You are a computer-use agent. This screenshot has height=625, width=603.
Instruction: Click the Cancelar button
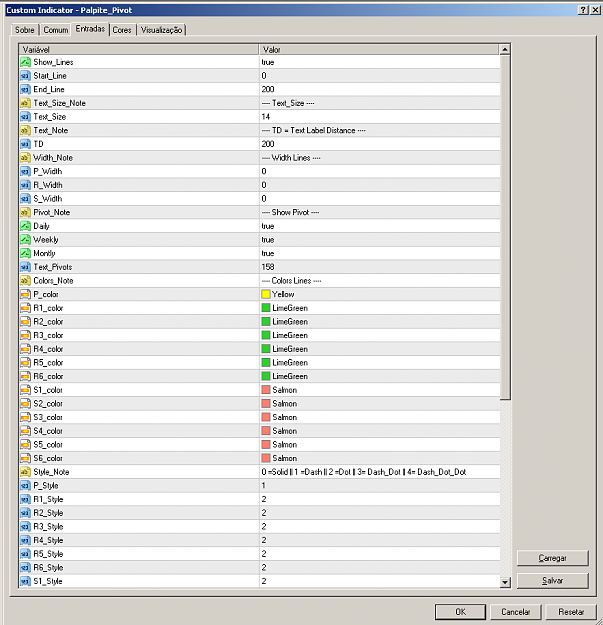[x=515, y=611]
